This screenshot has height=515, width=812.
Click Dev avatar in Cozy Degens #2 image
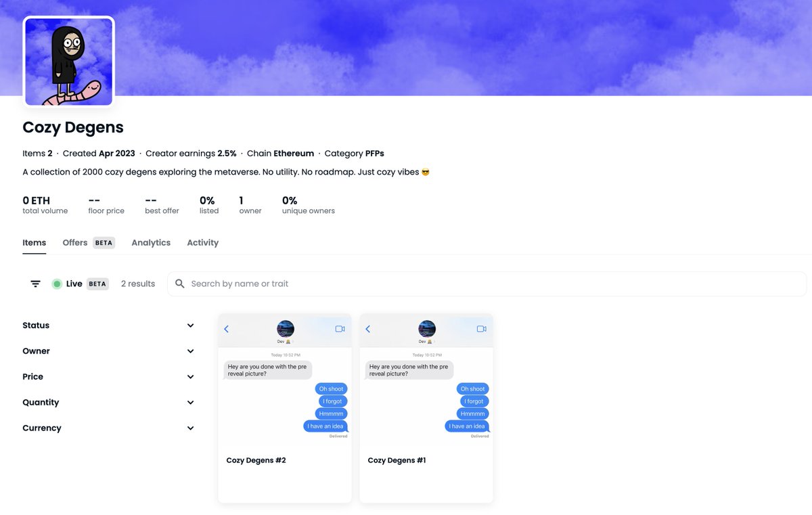pos(286,329)
